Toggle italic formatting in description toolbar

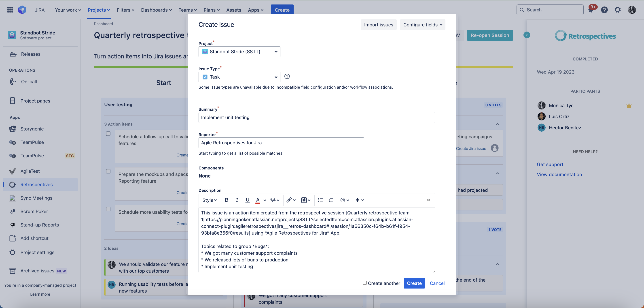click(237, 200)
